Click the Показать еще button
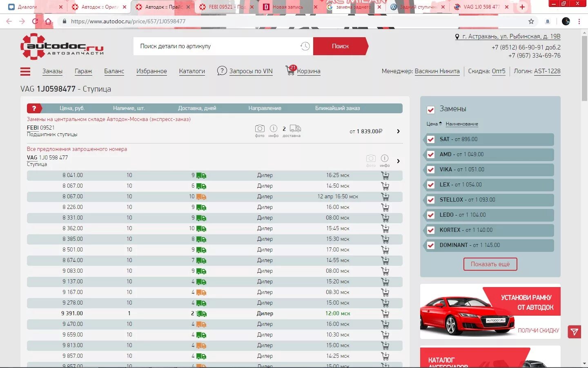Screen dimensions: 588x368 point(490,264)
